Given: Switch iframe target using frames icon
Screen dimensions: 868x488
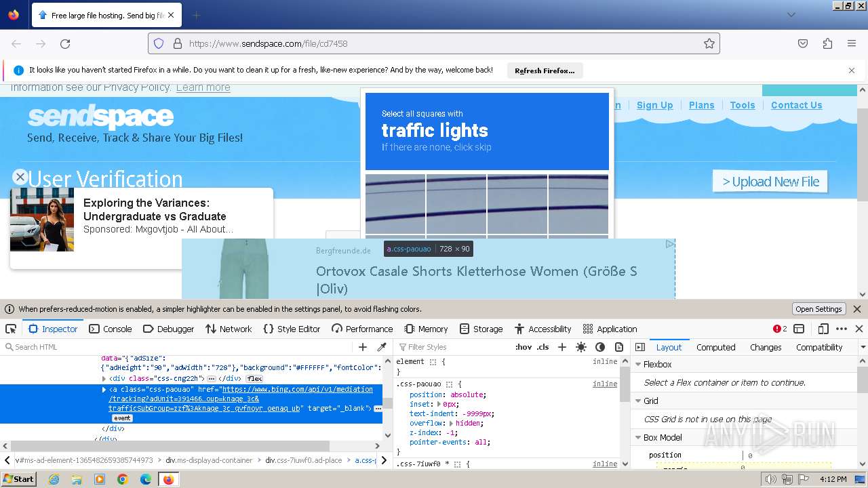Looking at the screenshot, I should pos(799,329).
